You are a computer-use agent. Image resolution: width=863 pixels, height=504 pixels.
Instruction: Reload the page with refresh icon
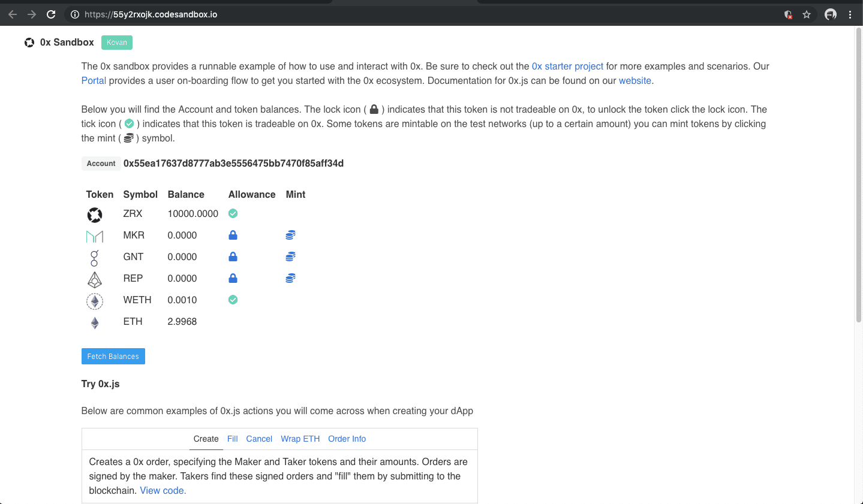point(51,14)
